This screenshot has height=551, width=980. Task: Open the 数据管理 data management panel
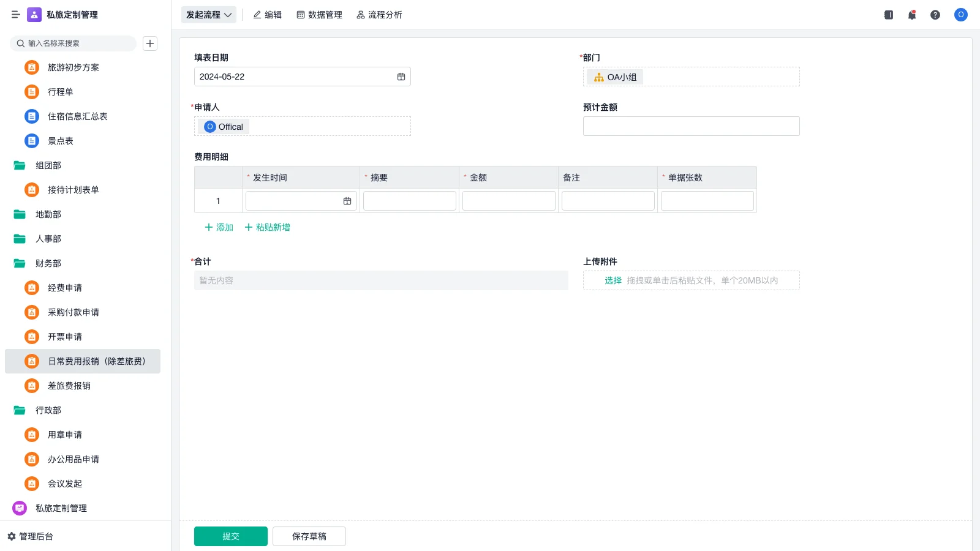click(319, 15)
